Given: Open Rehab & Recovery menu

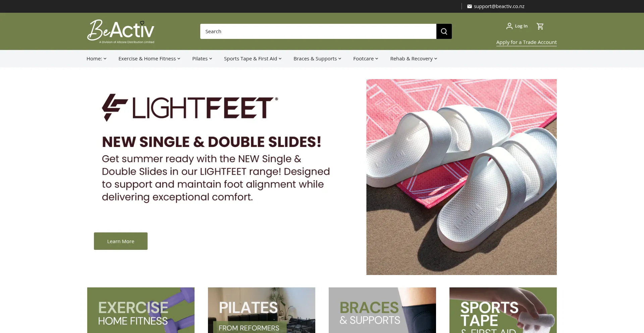Looking at the screenshot, I should [x=414, y=59].
